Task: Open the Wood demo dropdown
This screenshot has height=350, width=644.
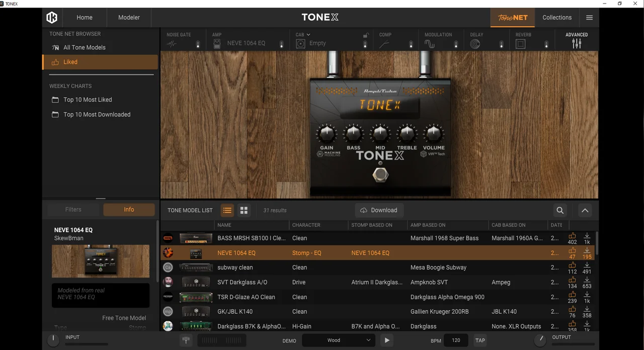Action: 338,340
